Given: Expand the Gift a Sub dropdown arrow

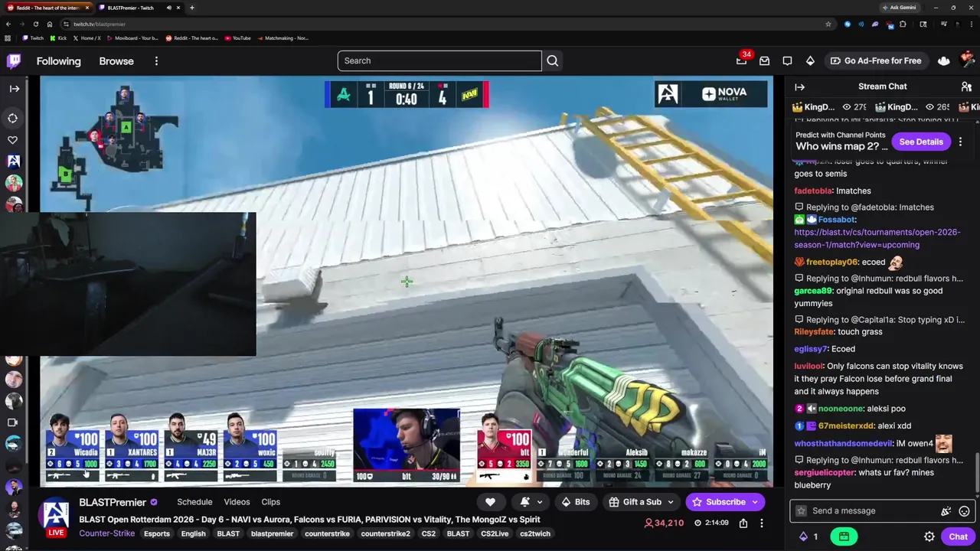Looking at the screenshot, I should click(x=671, y=502).
